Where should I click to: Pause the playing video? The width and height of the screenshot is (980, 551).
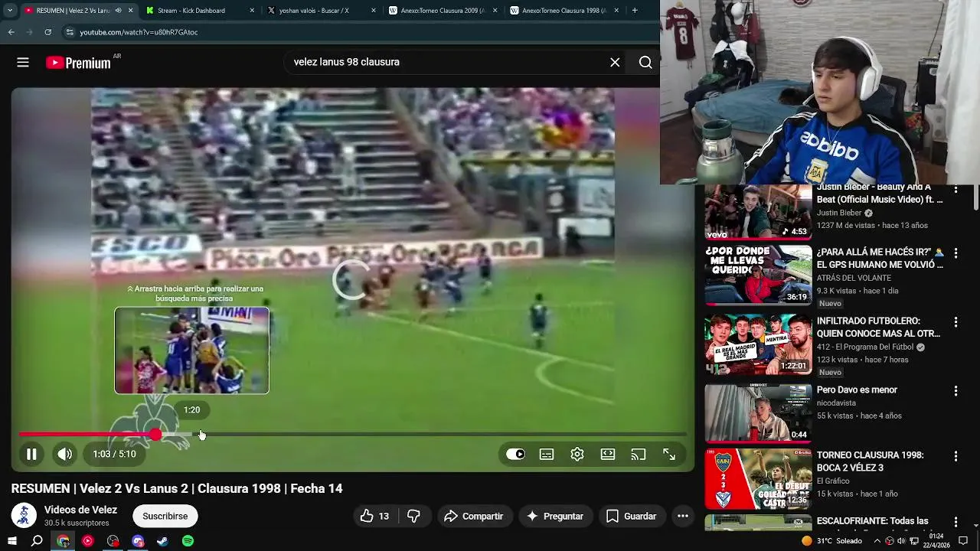[31, 454]
